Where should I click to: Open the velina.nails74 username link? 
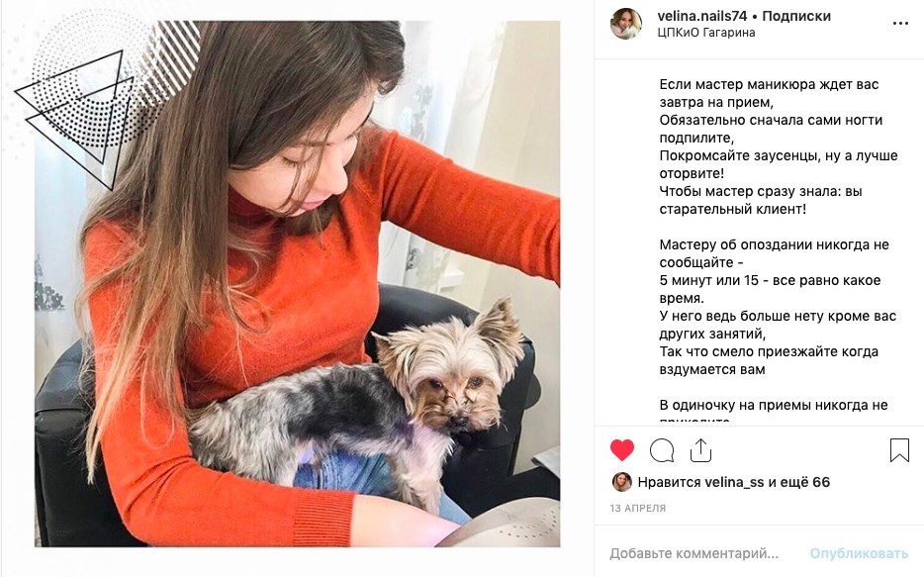pyautogui.click(x=701, y=16)
